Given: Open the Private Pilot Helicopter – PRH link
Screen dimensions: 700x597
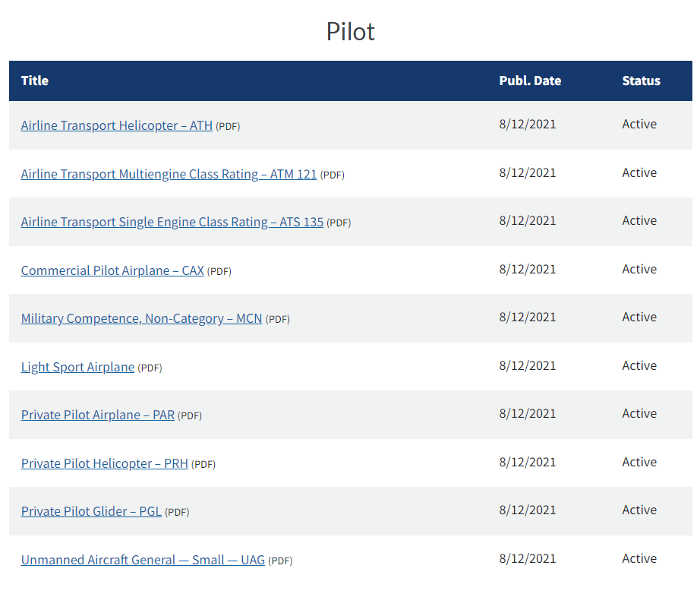Looking at the screenshot, I should (x=104, y=463).
